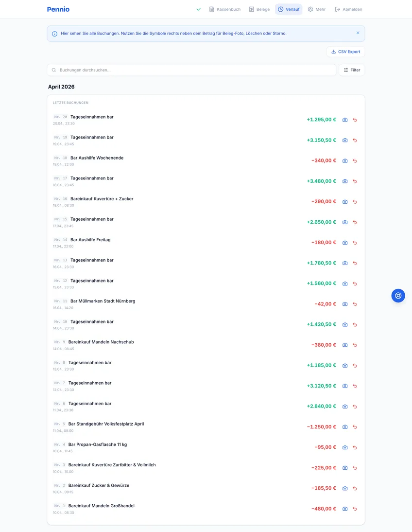Export bookings with CSV Export button

pyautogui.click(x=345, y=52)
